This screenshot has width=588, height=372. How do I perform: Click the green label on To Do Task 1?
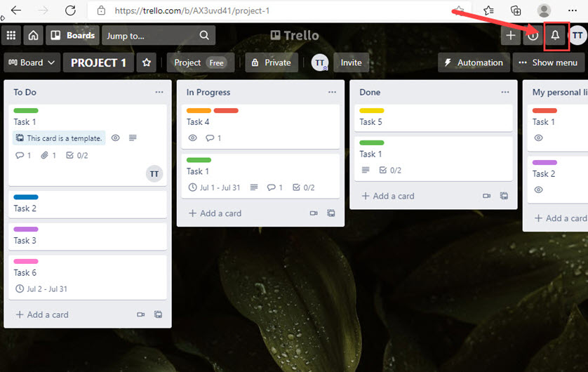click(x=26, y=111)
